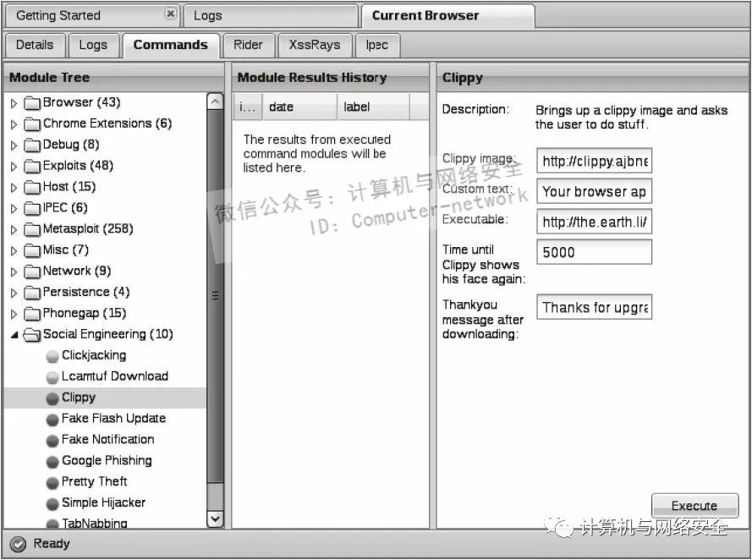Click the Fake Flash Update status icon
The height and width of the screenshot is (560, 752).
(52, 419)
